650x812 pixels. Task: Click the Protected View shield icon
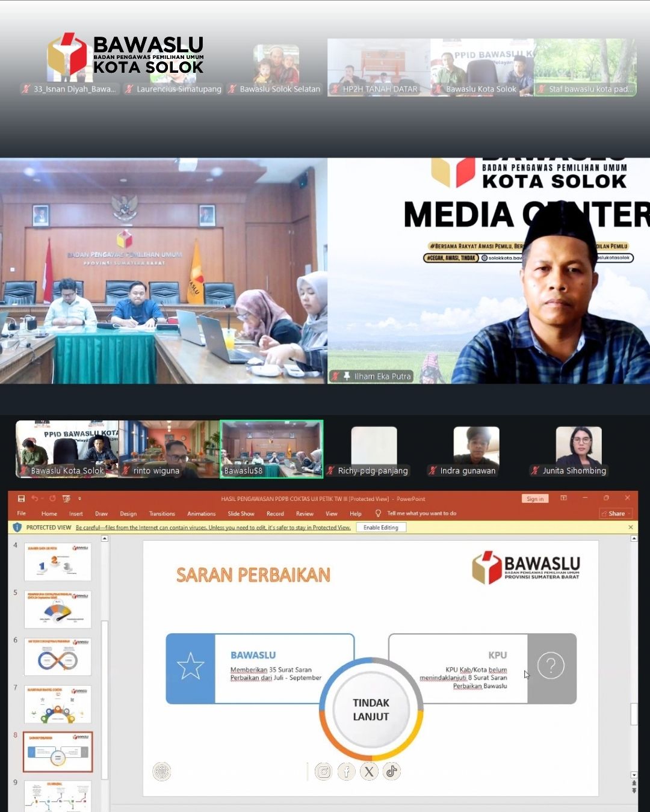(x=17, y=527)
